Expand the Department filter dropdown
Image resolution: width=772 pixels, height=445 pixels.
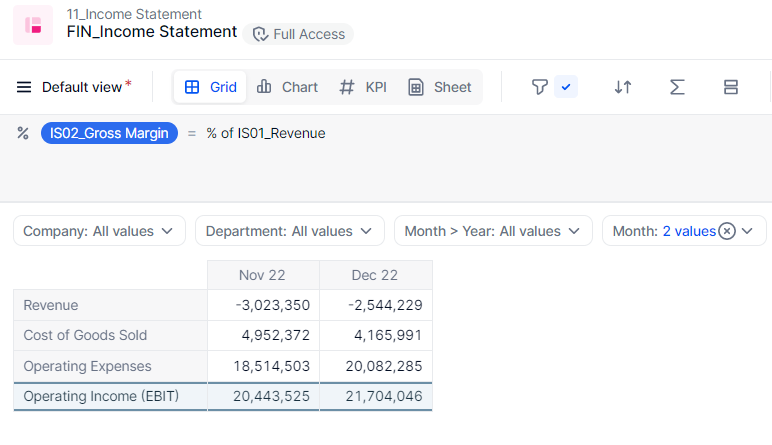click(x=290, y=231)
